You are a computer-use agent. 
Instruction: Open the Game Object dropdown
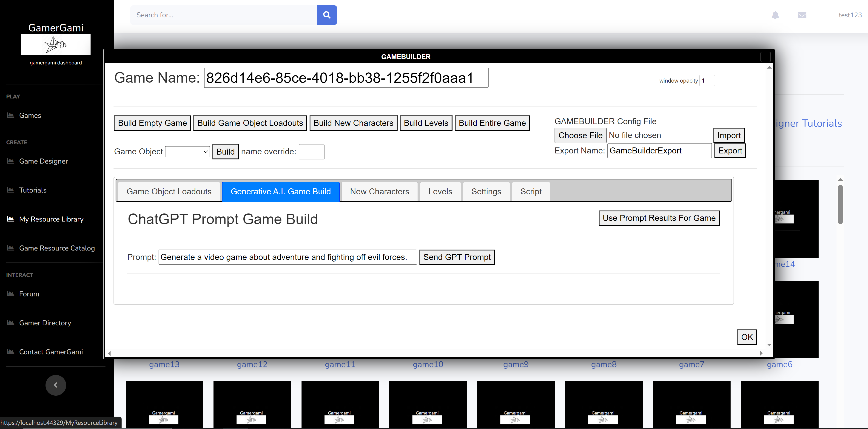coord(187,152)
